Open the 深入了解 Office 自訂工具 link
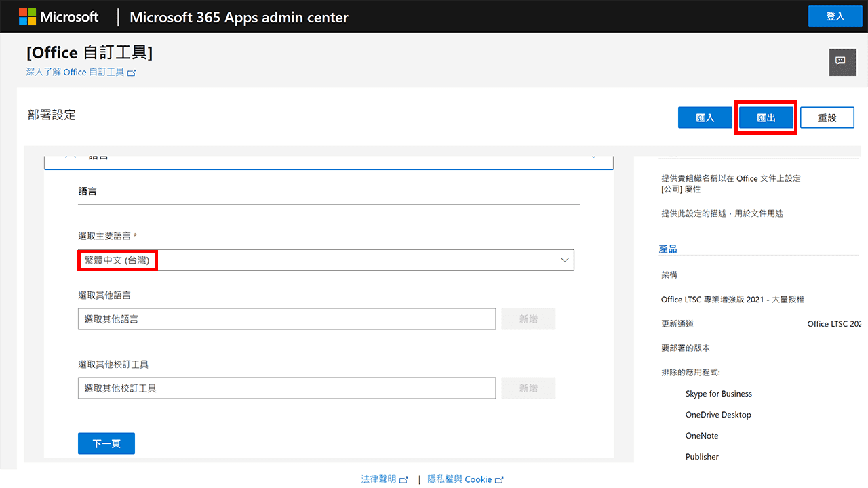 click(75, 73)
